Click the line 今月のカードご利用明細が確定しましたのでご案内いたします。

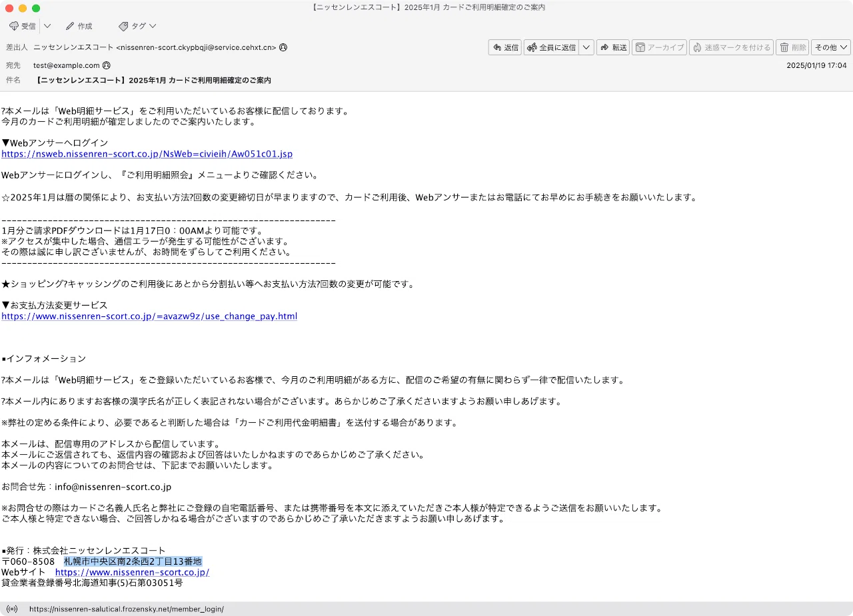coord(129,122)
